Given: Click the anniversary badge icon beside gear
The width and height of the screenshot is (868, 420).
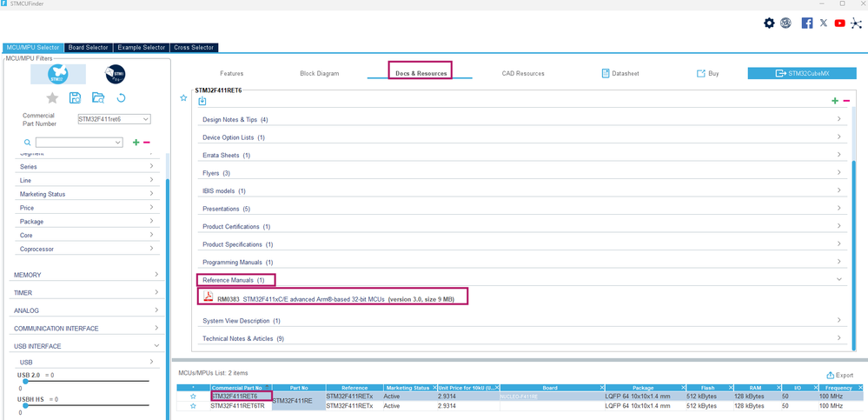Looking at the screenshot, I should pos(786,23).
